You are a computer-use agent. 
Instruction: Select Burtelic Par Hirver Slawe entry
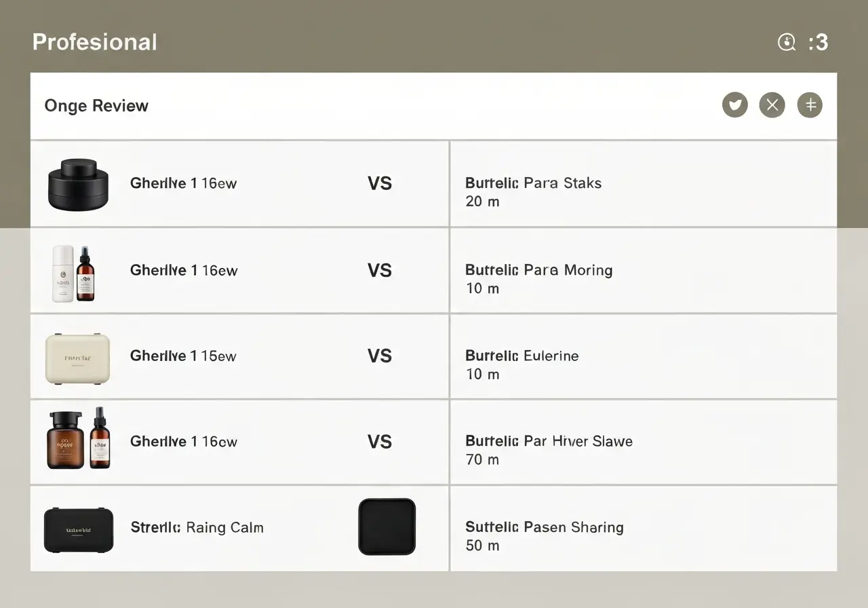pos(643,442)
